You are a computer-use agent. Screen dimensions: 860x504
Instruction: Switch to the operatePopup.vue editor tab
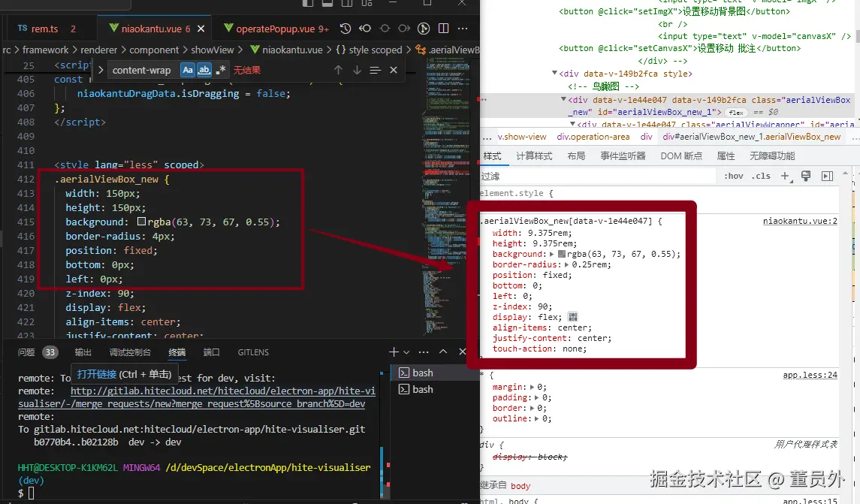pyautogui.click(x=276, y=29)
